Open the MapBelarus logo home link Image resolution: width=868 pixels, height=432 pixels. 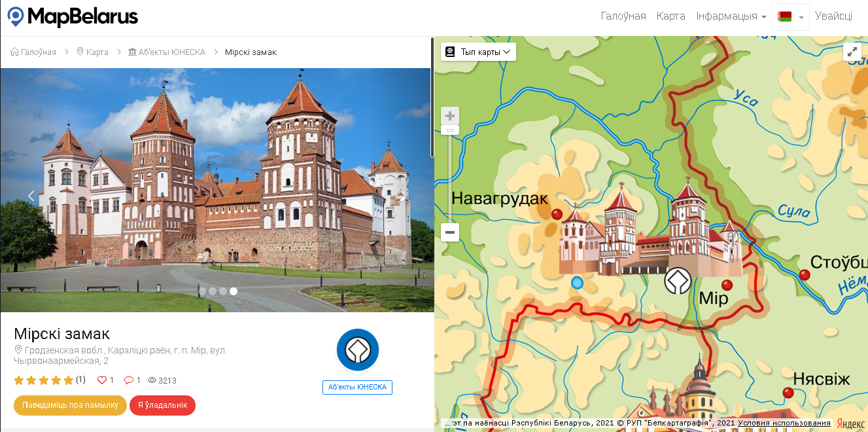73,16
